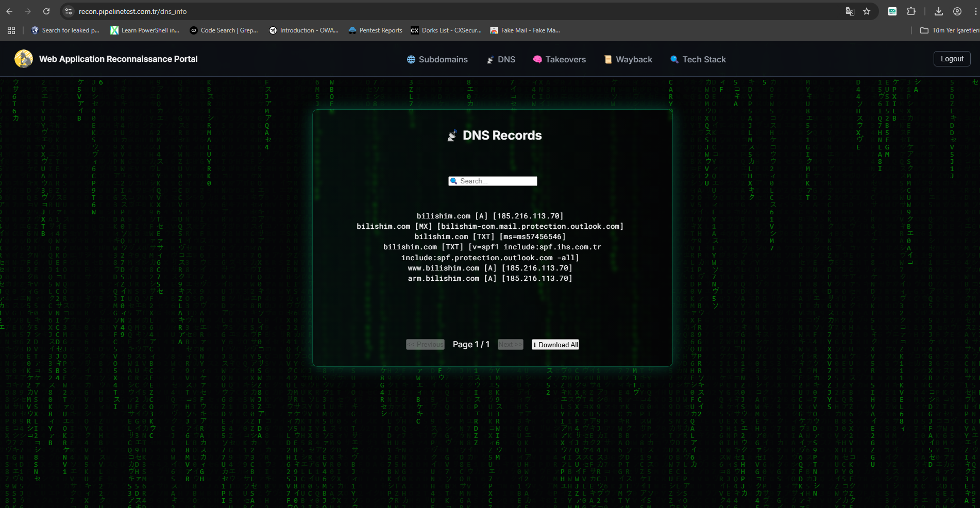This screenshot has height=508, width=980.
Task: Click the Next page button
Action: point(511,344)
